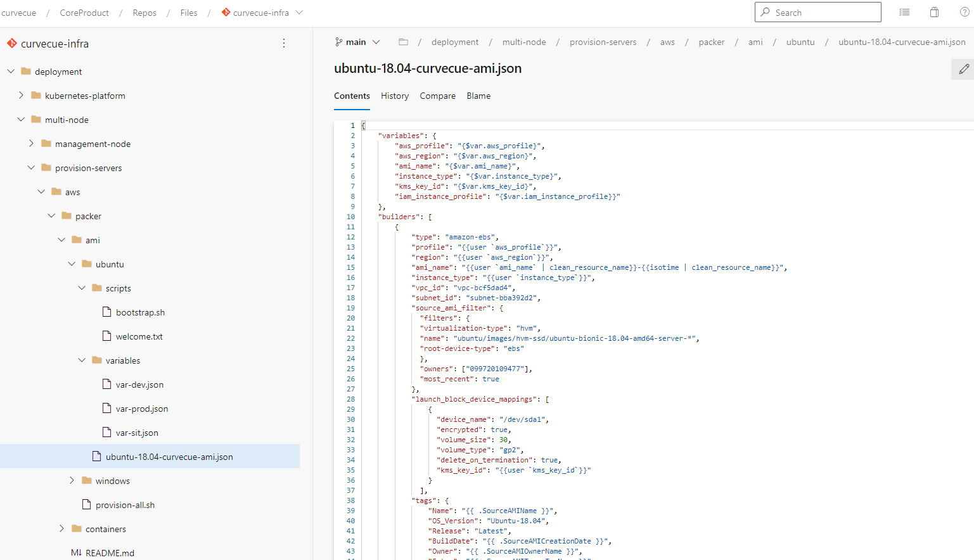The width and height of the screenshot is (974, 560).
Task: Open the curvecue-infra repository picker dropdown
Action: (x=262, y=13)
